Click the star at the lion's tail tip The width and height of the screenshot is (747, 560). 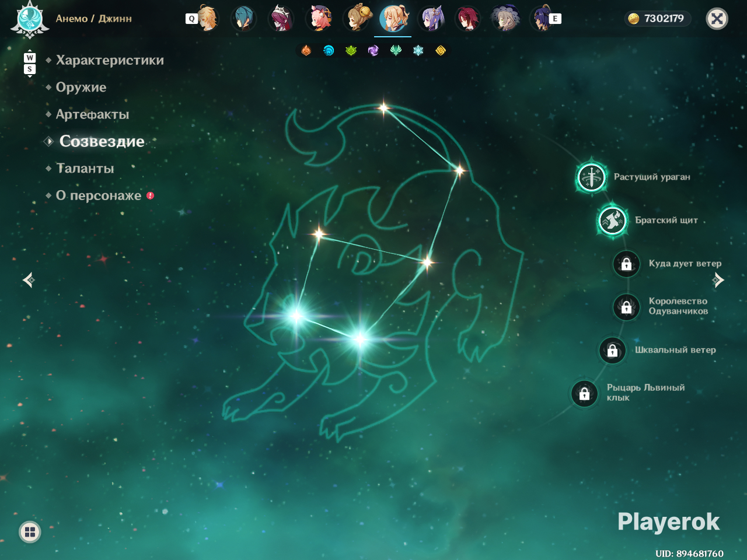[x=383, y=107]
